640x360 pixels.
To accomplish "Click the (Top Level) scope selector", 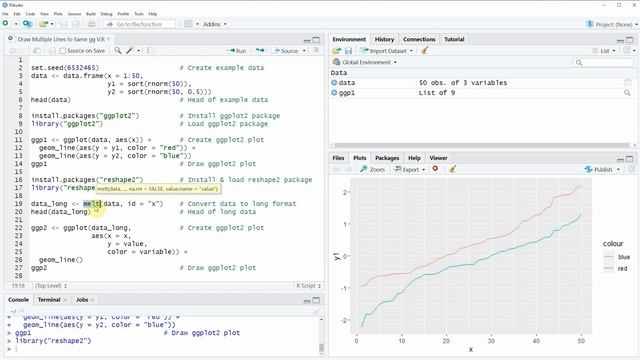I will (51, 286).
